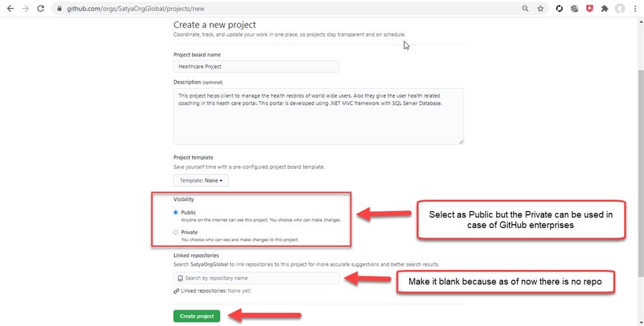This screenshot has width=644, height=326.
Task: Bookmark this page with the star icon
Action: tap(540, 9)
